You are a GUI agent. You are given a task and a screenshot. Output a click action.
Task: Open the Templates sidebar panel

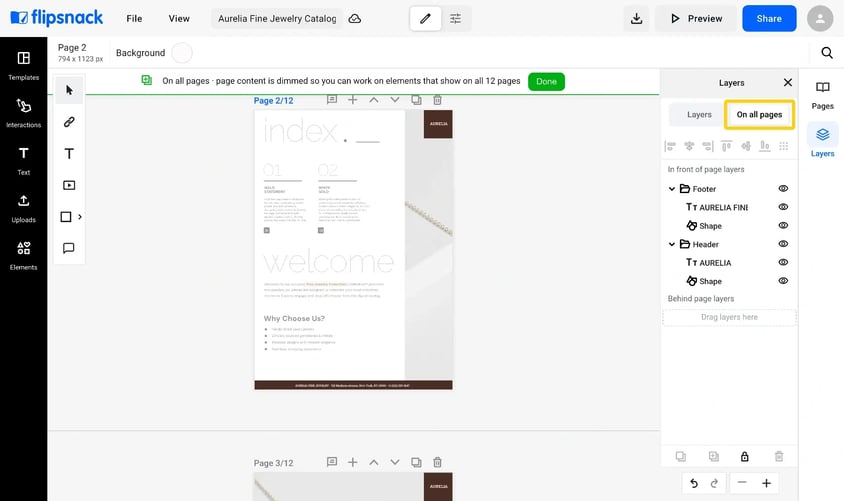(x=23, y=66)
